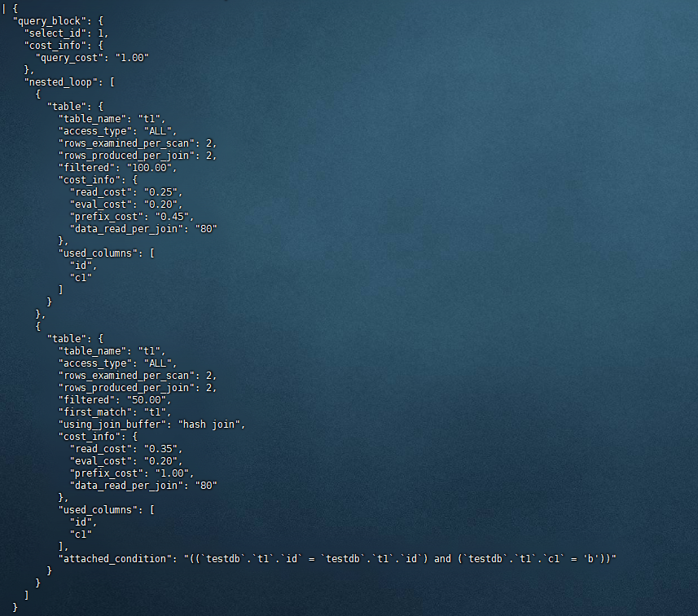The width and height of the screenshot is (698, 616).
Task: Click the "read_cost": "0.25" entry
Action: click(126, 192)
